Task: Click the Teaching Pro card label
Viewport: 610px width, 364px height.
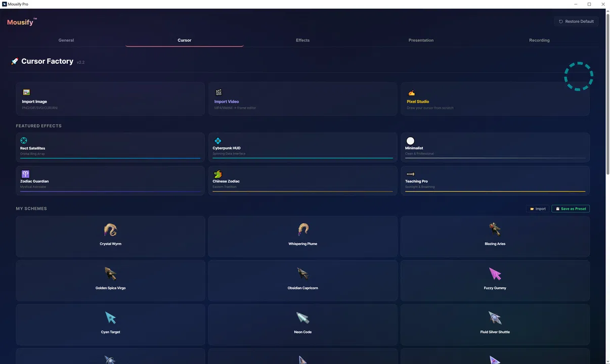Action: click(x=416, y=181)
